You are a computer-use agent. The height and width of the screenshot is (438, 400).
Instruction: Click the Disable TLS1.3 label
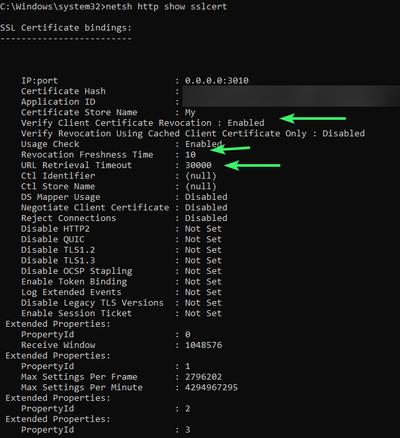(58, 260)
